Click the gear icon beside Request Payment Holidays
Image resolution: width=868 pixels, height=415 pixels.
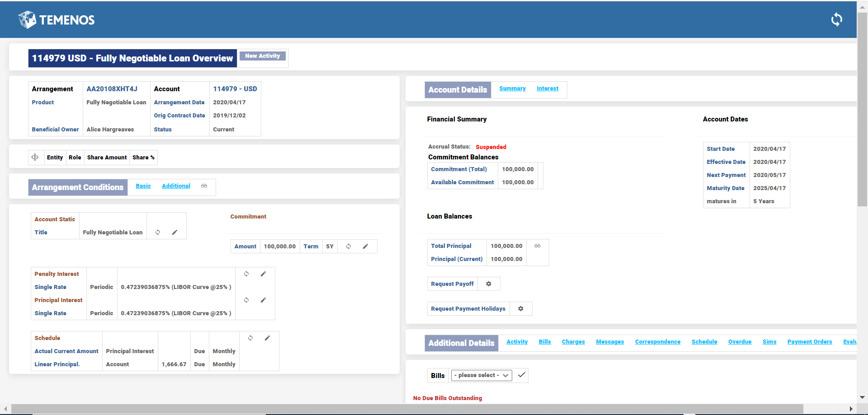pyautogui.click(x=520, y=309)
